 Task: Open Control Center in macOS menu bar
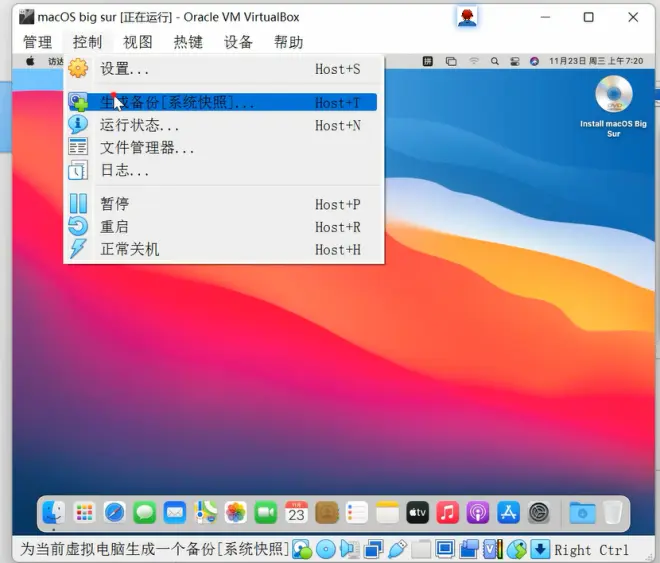pyautogui.click(x=515, y=61)
